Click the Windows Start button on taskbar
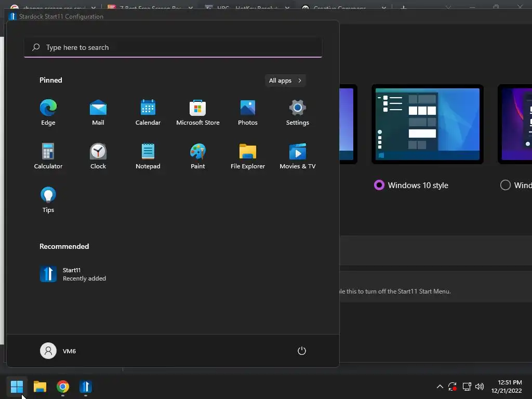Viewport: 532px width, 399px height. (x=17, y=387)
